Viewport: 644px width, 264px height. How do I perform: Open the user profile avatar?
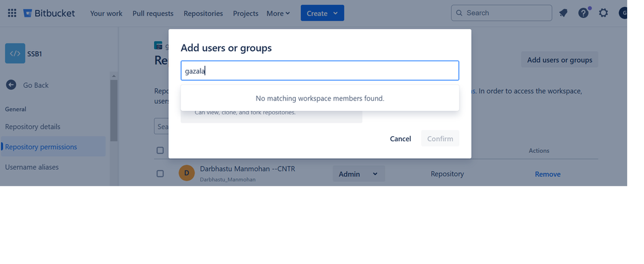[623, 13]
